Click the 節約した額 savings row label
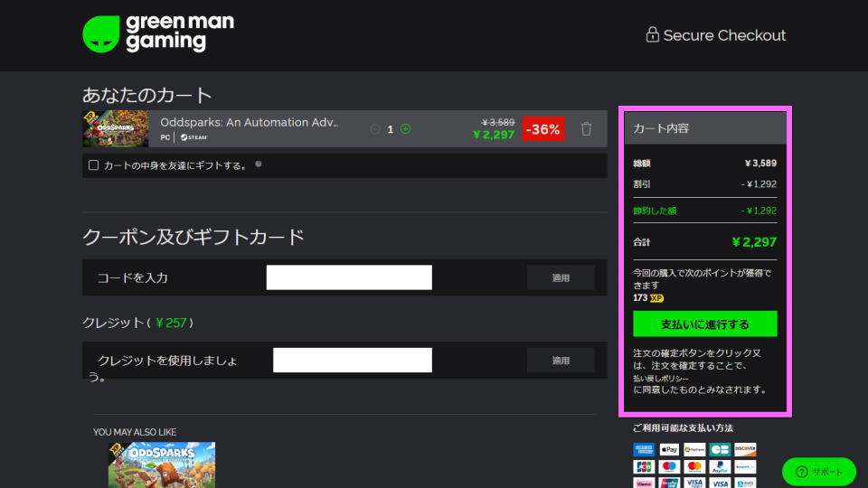Image resolution: width=868 pixels, height=488 pixels. 655,211
